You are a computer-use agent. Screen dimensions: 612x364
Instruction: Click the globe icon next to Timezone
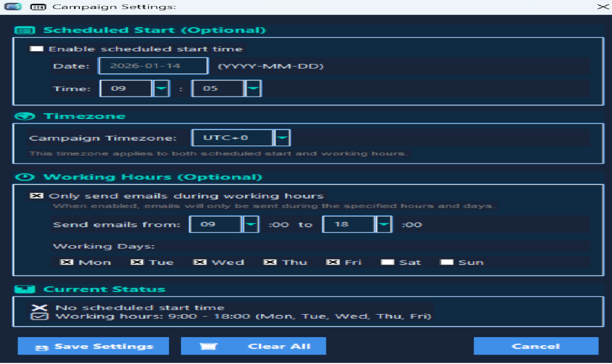[24, 116]
